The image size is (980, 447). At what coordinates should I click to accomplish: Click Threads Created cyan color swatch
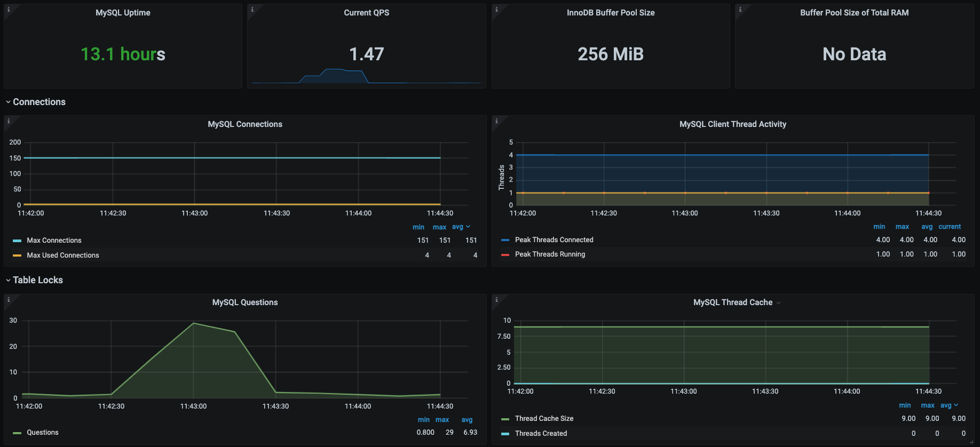505,434
